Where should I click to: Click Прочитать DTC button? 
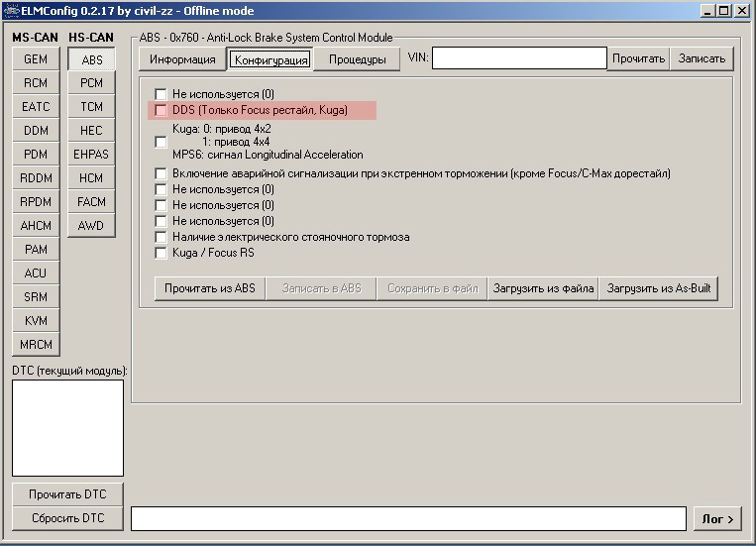(67, 494)
